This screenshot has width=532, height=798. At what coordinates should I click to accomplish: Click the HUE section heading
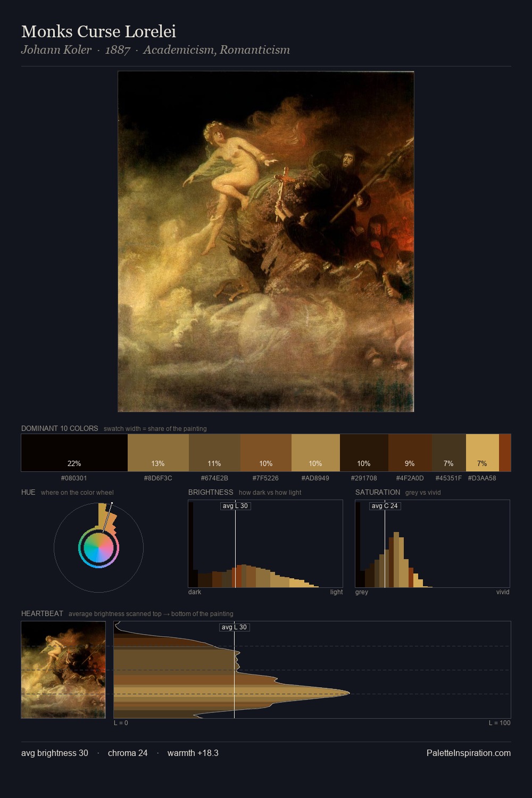coord(28,492)
